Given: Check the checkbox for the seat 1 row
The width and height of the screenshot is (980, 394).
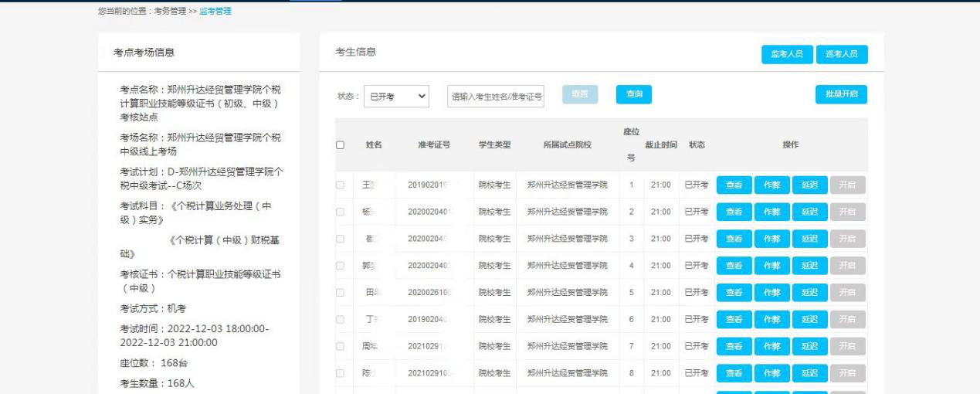Looking at the screenshot, I should coord(341,185).
